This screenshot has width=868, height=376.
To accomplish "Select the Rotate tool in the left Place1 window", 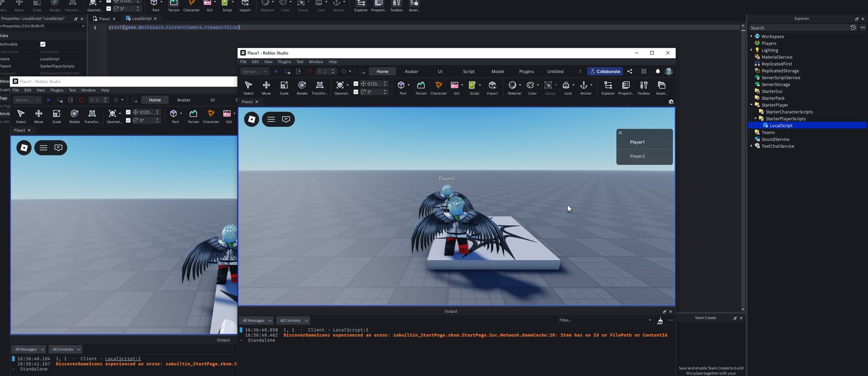I will pos(75,116).
